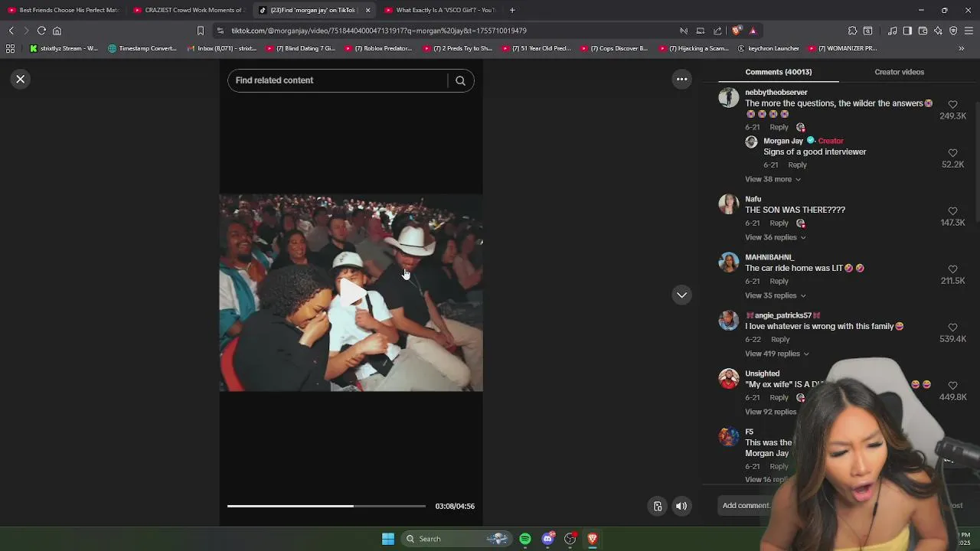
Task: Like nebbytheobserver's comment
Action: 952,105
